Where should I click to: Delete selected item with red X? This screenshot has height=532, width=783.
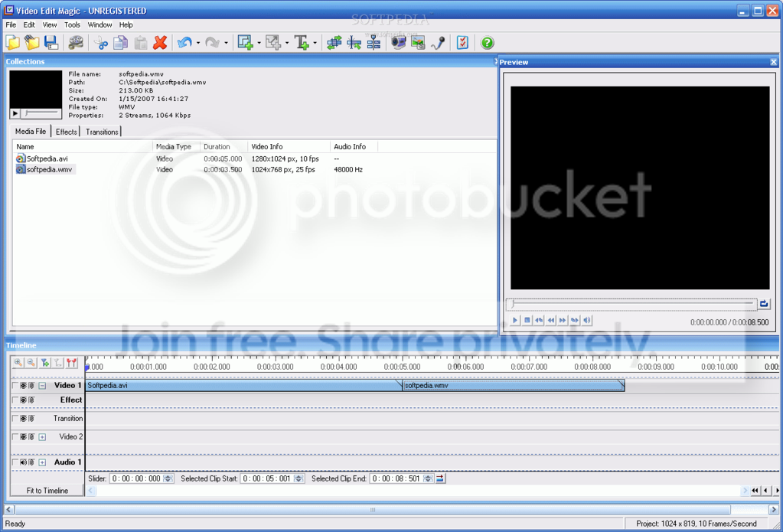click(160, 43)
